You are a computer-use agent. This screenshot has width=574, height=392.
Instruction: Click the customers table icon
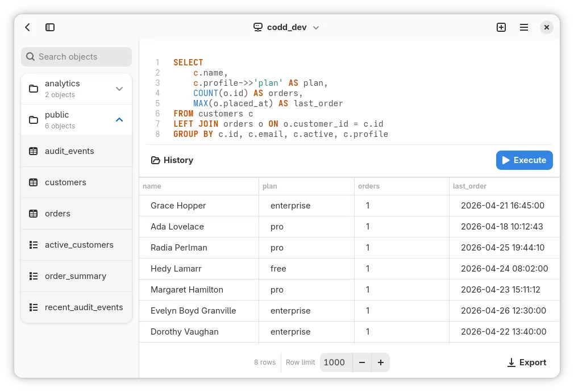[34, 182]
